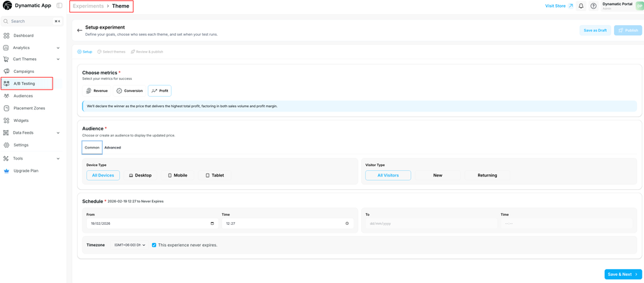Click the clock icon in Time field
This screenshot has width=644, height=283.
click(347, 223)
